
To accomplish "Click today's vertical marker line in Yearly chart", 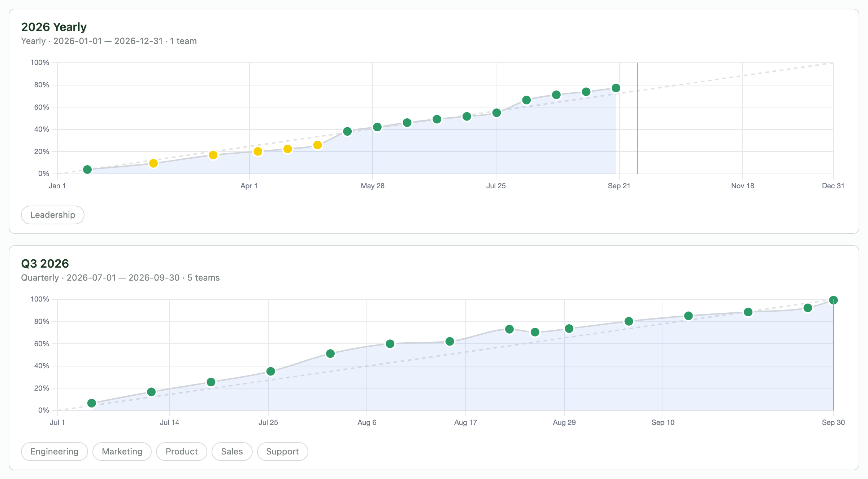I will (637, 118).
